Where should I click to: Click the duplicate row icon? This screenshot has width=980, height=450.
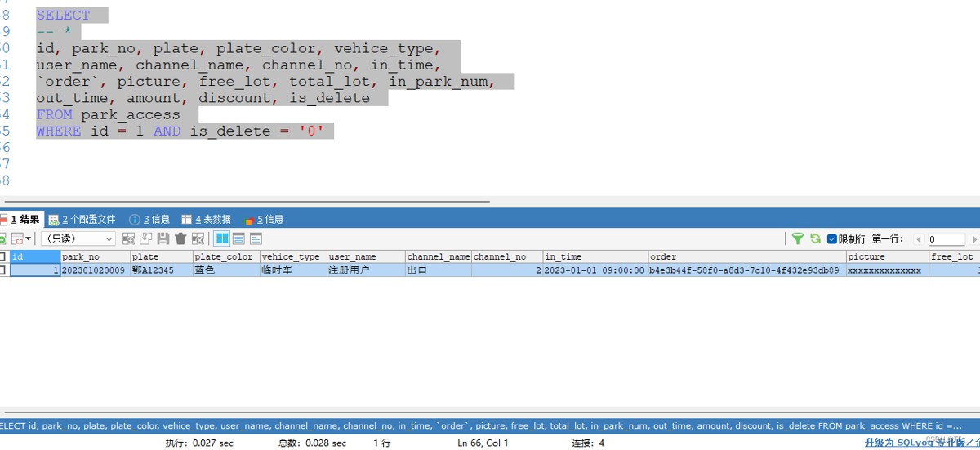[x=146, y=238]
